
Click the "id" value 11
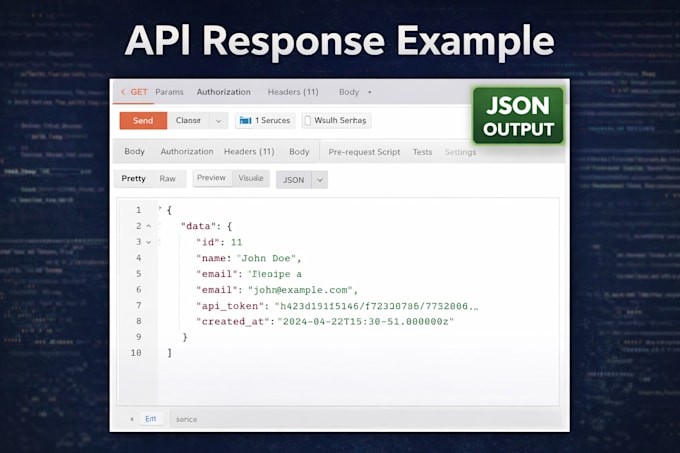[x=236, y=242]
